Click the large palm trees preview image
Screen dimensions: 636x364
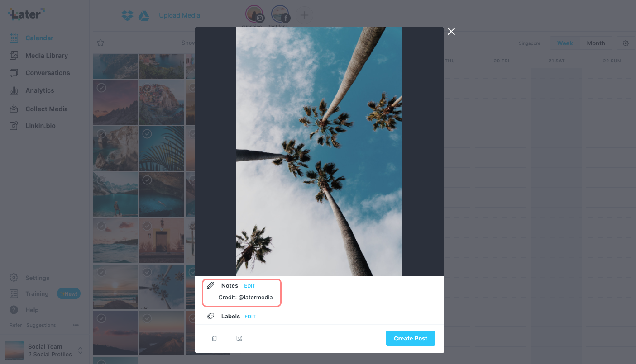pyautogui.click(x=319, y=151)
